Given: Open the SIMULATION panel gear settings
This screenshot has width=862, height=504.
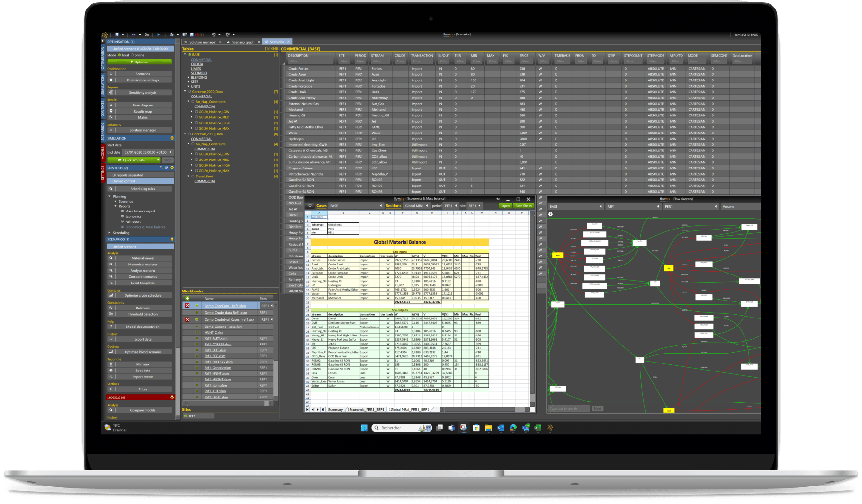Looking at the screenshot, I should tap(172, 138).
